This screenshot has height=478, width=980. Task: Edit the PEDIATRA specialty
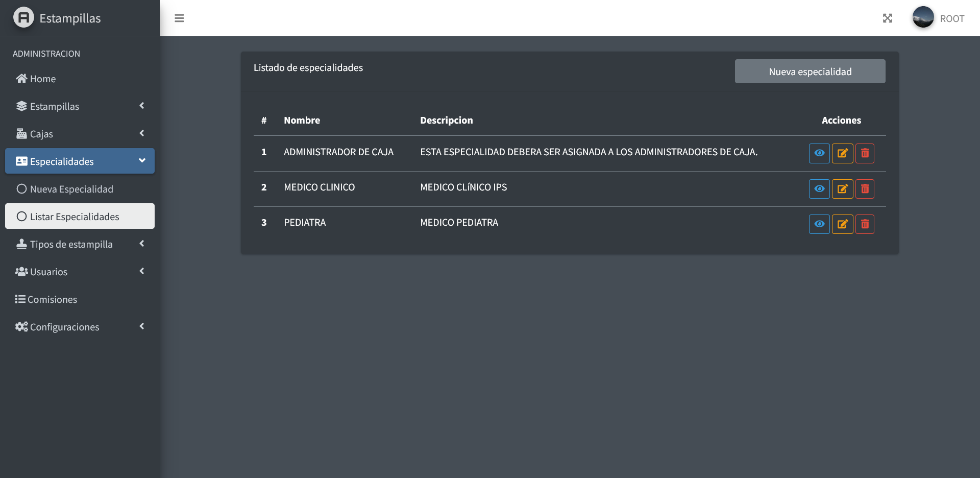(842, 224)
